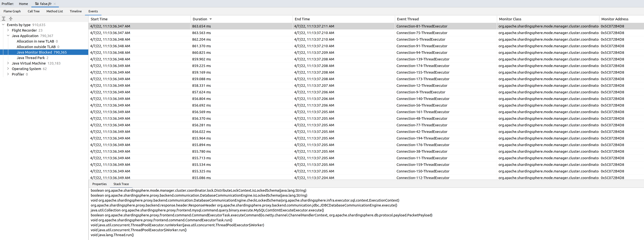The image size is (644, 240).
Task: Select the Stack Trace tab
Action: [121, 184]
